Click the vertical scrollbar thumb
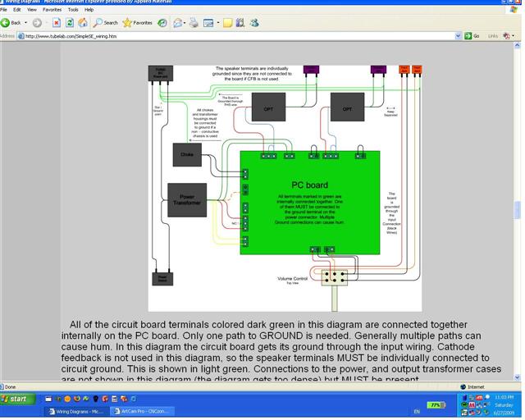This screenshot has height=420, width=525. (518, 209)
